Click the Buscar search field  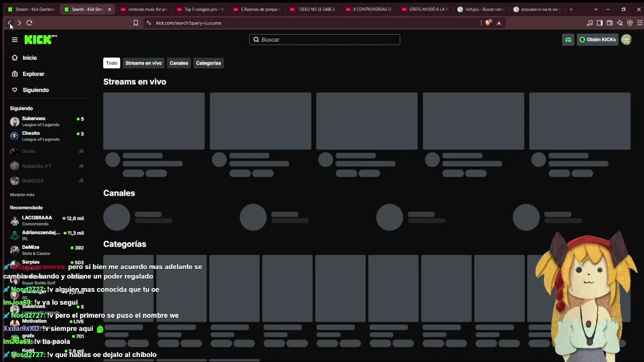pyautogui.click(x=325, y=40)
